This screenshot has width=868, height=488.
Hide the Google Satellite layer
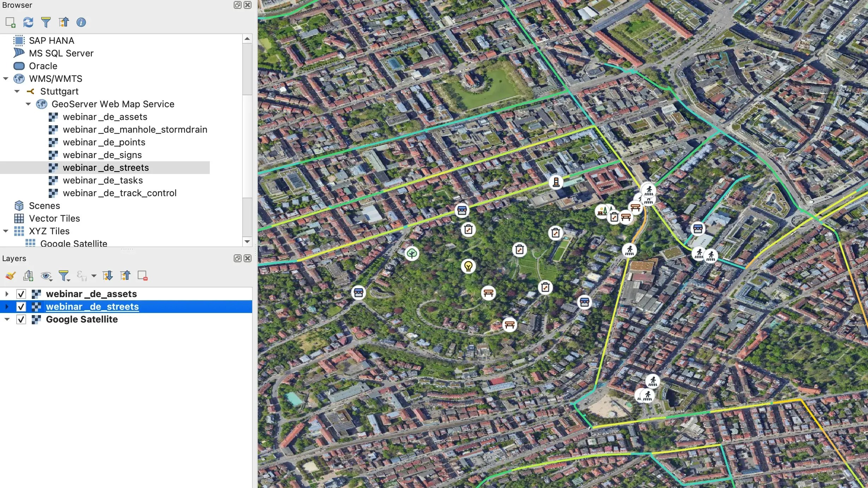(21, 319)
